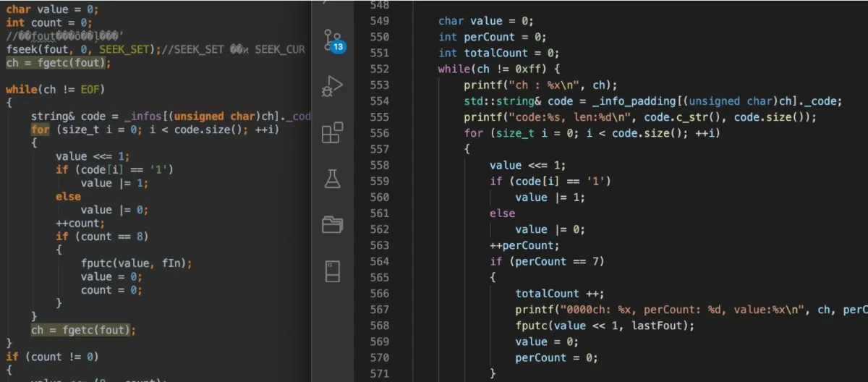Image resolution: width=868 pixels, height=382 pixels.
Task: Click line number 564 in the gutter
Action: coord(379,261)
